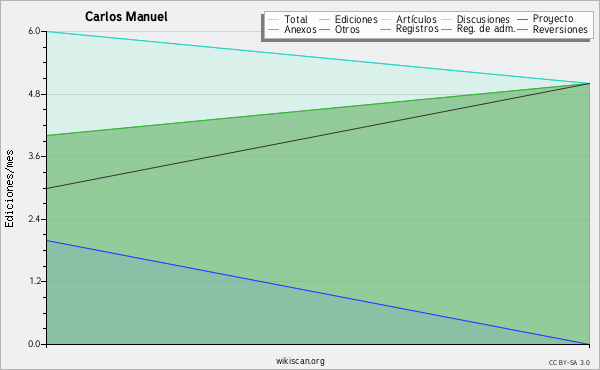Viewport: 600px width, 370px height.
Task: Click the Discusiones legend label
Action: [x=483, y=19]
